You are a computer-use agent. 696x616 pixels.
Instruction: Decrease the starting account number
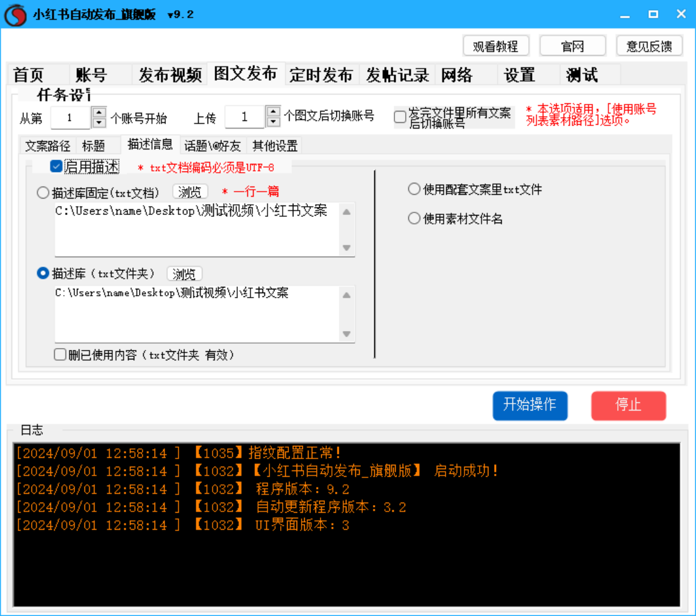pos(99,123)
